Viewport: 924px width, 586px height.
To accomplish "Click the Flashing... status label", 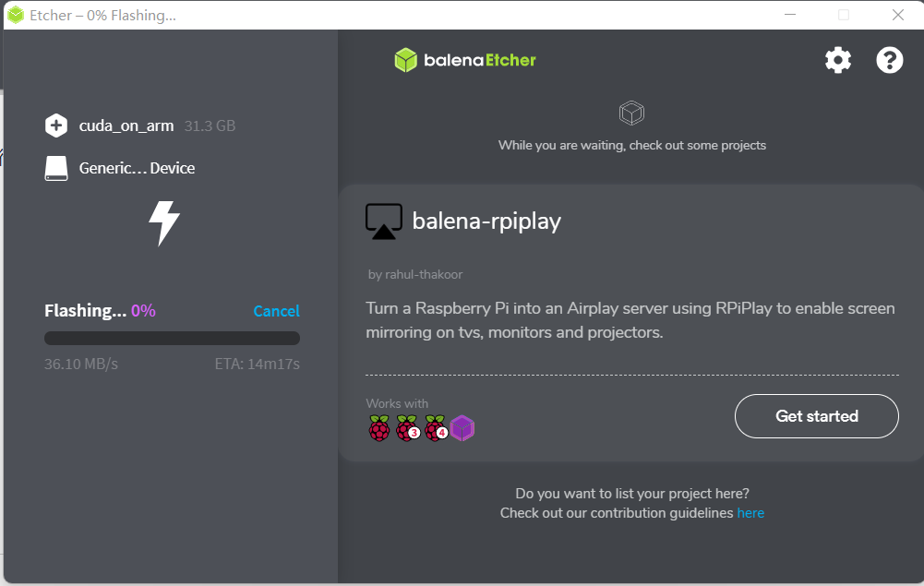I will 86,310.
